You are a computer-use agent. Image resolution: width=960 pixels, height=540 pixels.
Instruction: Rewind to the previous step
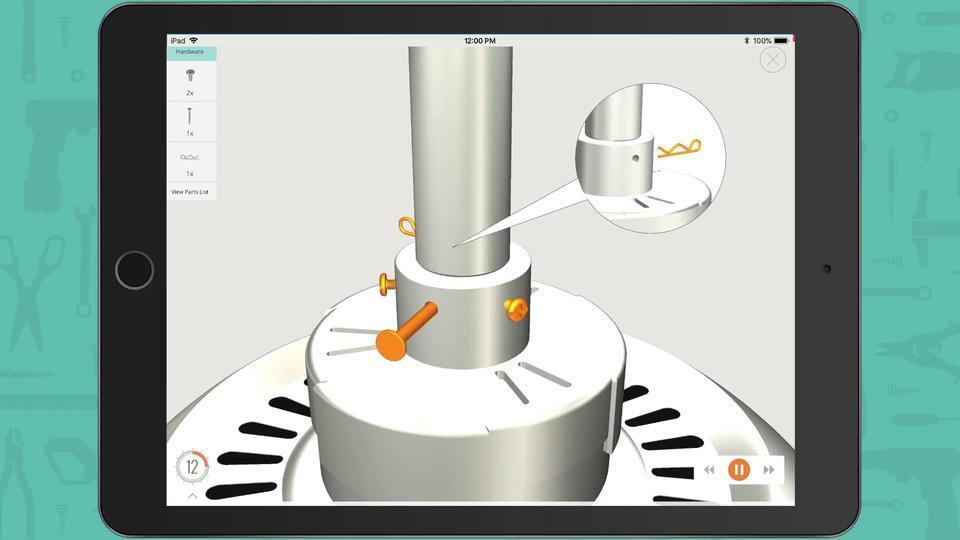click(709, 470)
